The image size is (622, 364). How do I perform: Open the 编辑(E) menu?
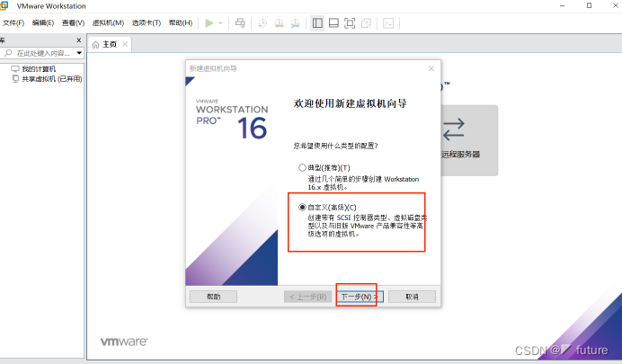43,23
